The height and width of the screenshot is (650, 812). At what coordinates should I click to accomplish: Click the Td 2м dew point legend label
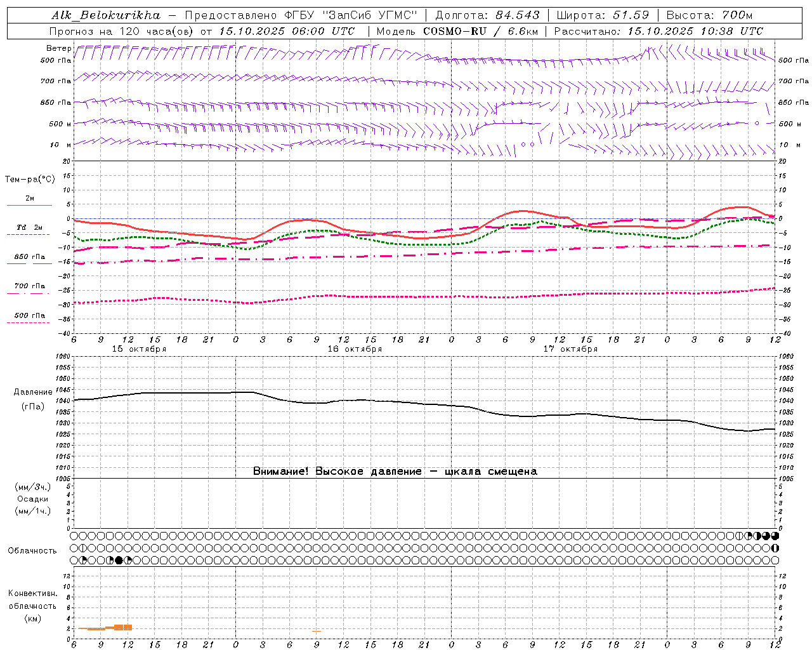click(x=30, y=227)
